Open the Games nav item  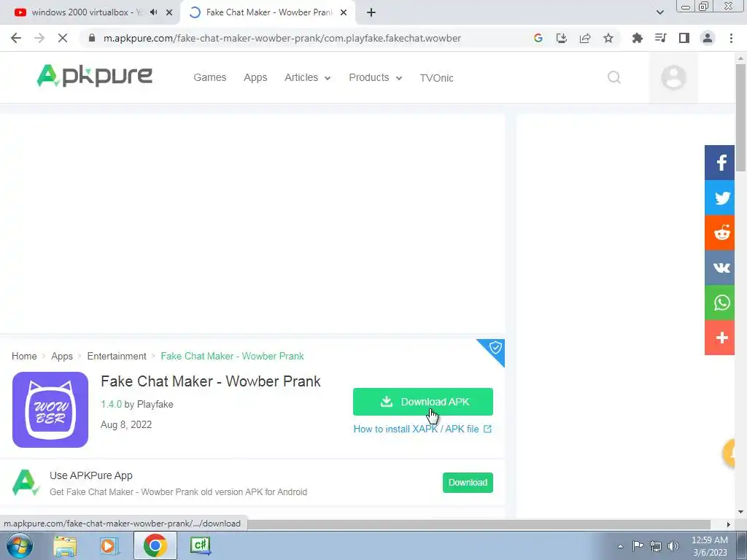click(x=209, y=77)
